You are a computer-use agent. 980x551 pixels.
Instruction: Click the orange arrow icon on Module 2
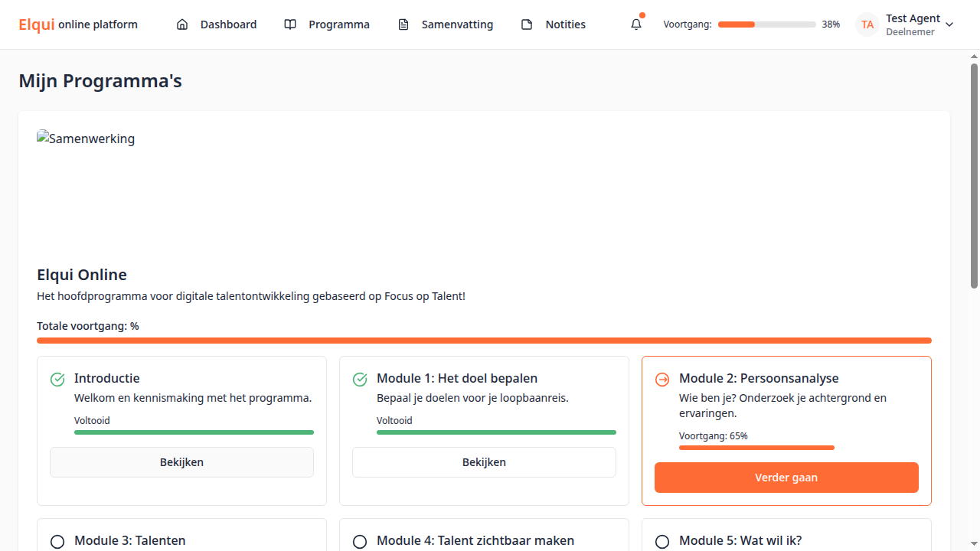click(661, 379)
